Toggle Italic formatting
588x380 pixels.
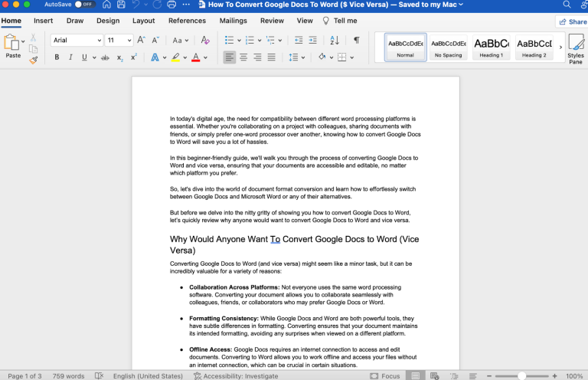coord(70,57)
